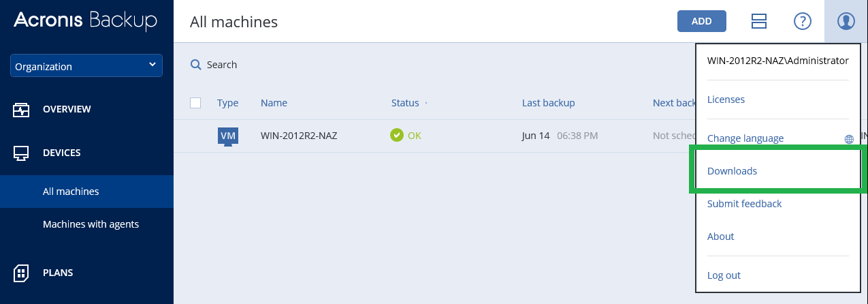Click the globe icon beside Change language
The image size is (868, 304).
tap(849, 139)
